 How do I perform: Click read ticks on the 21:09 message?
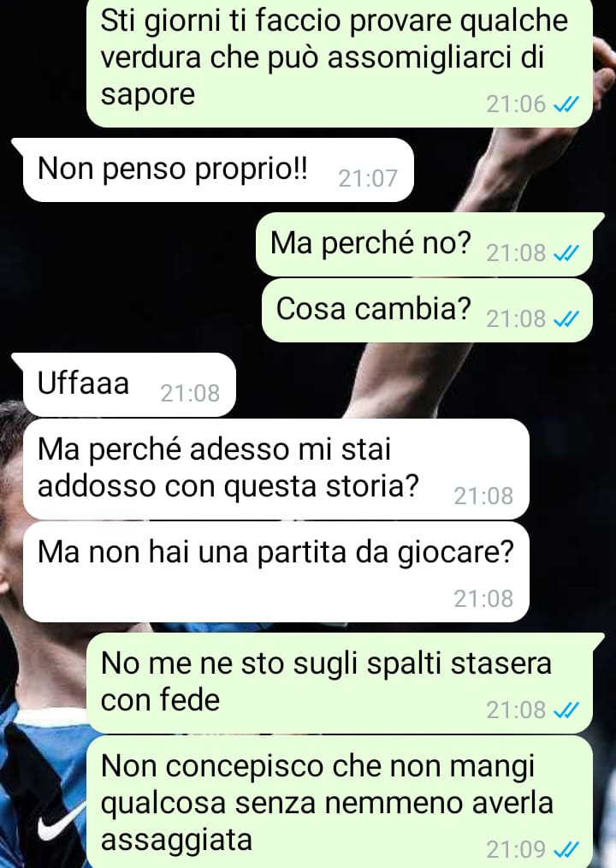click(x=566, y=849)
